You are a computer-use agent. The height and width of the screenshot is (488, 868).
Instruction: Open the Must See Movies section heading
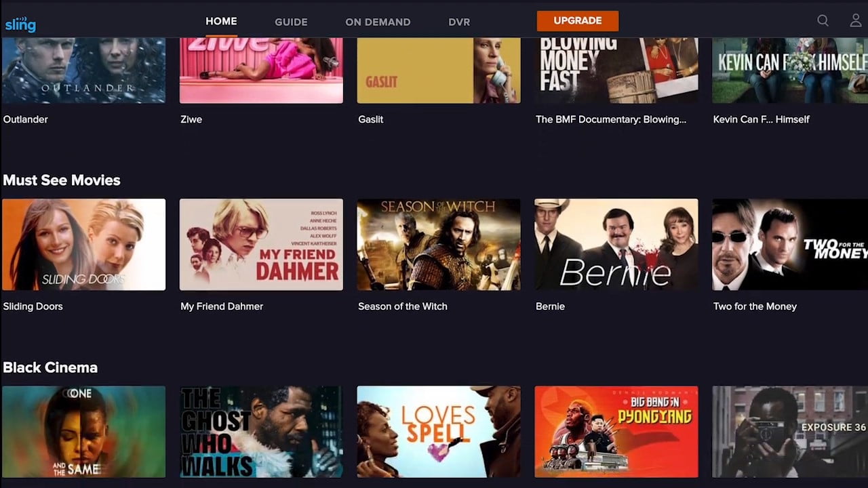click(62, 180)
